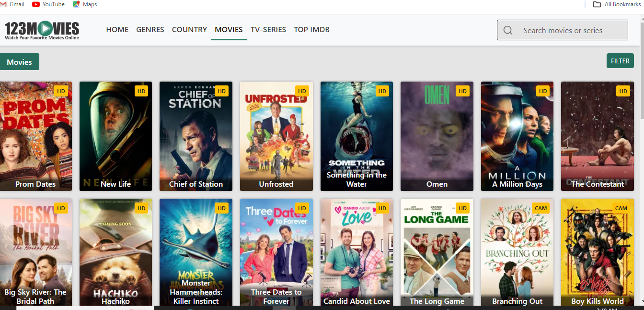The width and height of the screenshot is (644, 310).
Task: Click the green Movies heading button
Action: click(19, 62)
